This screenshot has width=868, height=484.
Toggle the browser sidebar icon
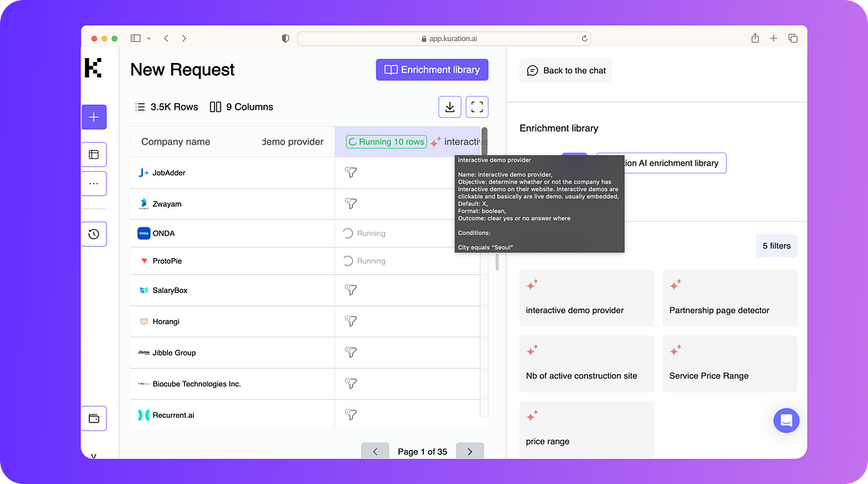(136, 38)
